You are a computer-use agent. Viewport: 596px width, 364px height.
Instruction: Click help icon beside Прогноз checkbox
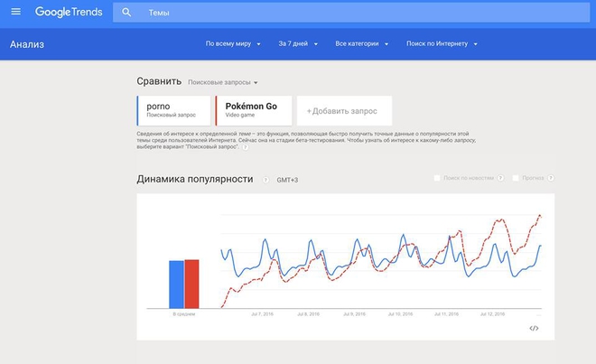coord(551,178)
